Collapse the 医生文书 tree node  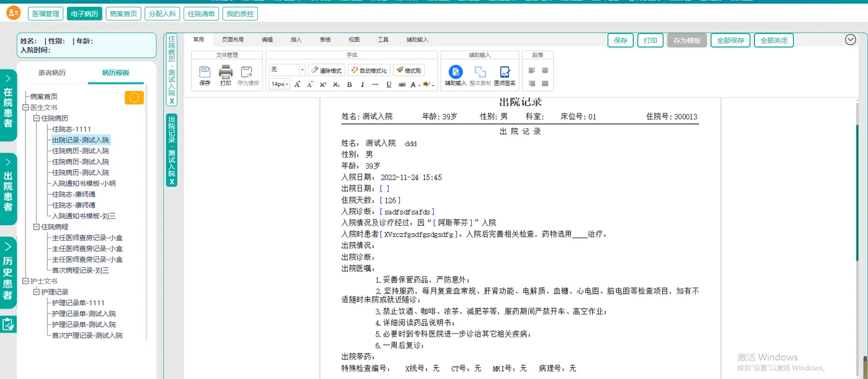(25, 107)
